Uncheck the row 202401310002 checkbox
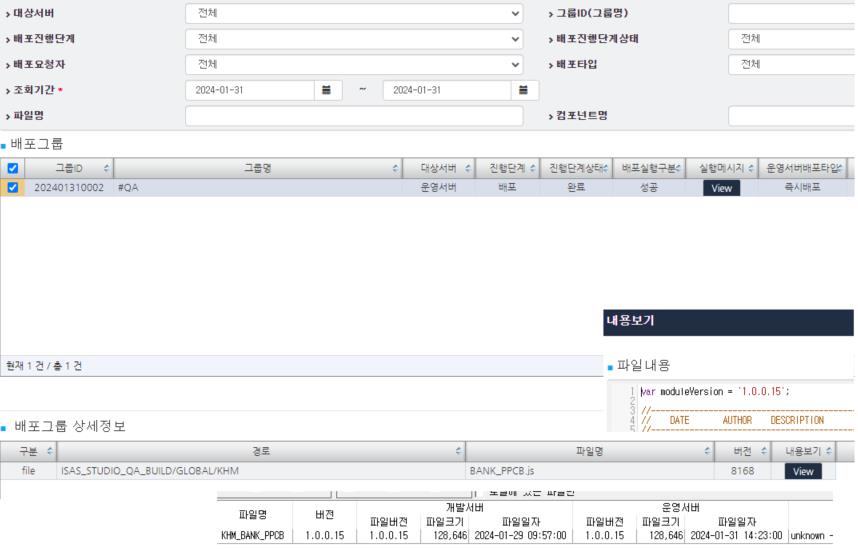Image resolution: width=858 pixels, height=550 pixels. point(13,188)
